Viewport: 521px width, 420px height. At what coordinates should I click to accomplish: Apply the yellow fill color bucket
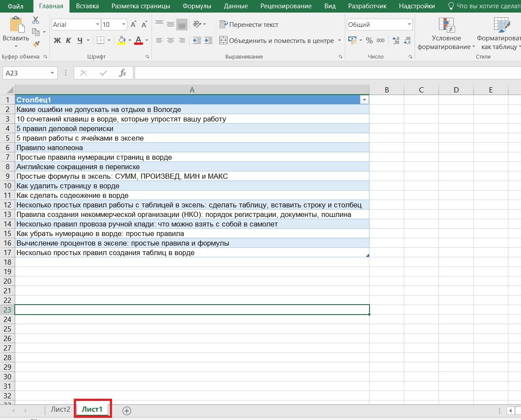pos(122,40)
